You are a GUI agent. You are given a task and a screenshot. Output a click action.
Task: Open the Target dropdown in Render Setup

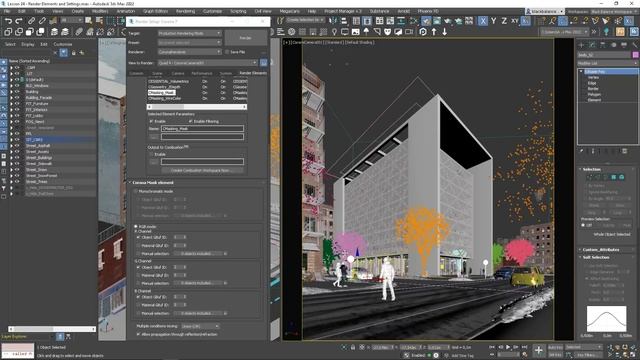tap(189, 33)
